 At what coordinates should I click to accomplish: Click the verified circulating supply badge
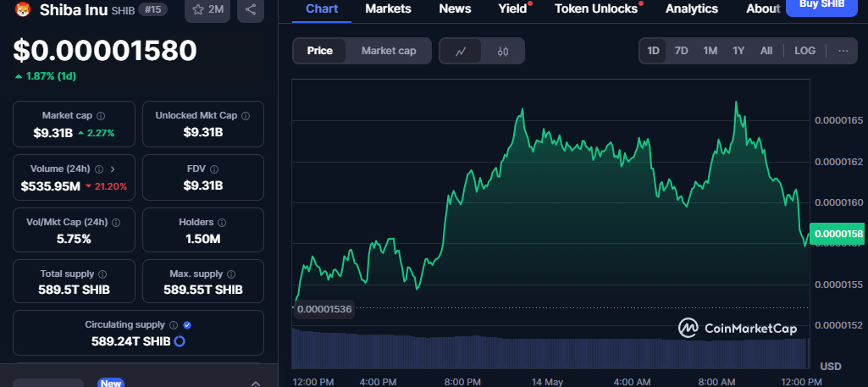pos(187,325)
